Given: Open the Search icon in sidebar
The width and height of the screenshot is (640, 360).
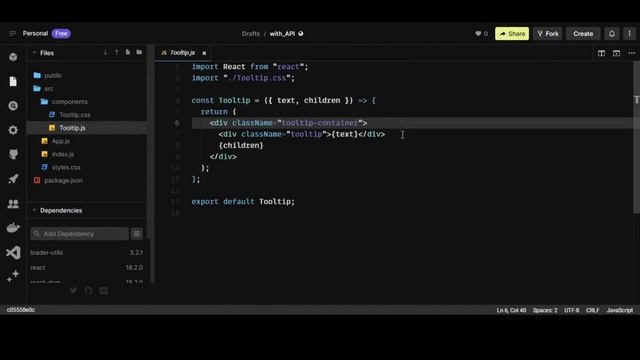Looking at the screenshot, I should tap(13, 106).
